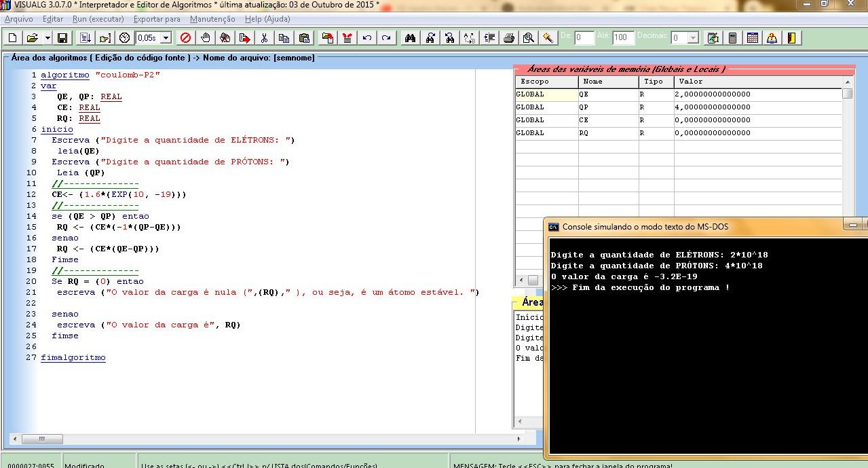Click binoculars with return arrow (replace)

click(449, 38)
